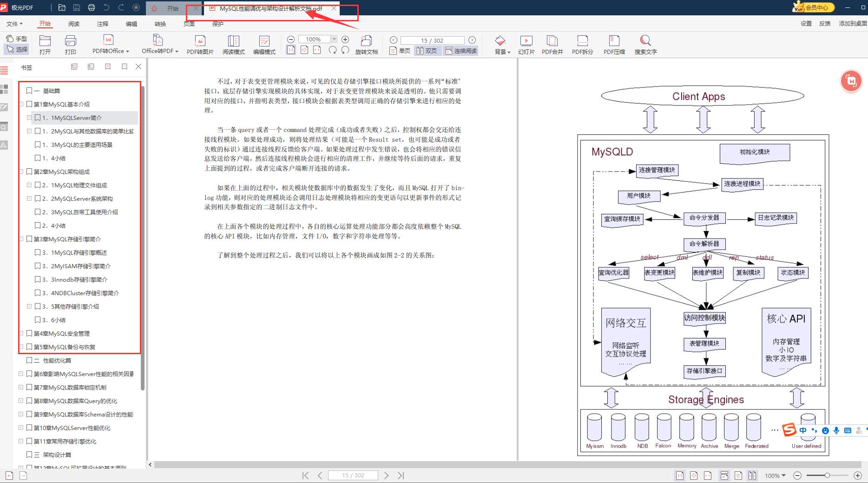The height and width of the screenshot is (483, 868).
Task: Zoom out with the ribbon minus button
Action: [x=291, y=40]
